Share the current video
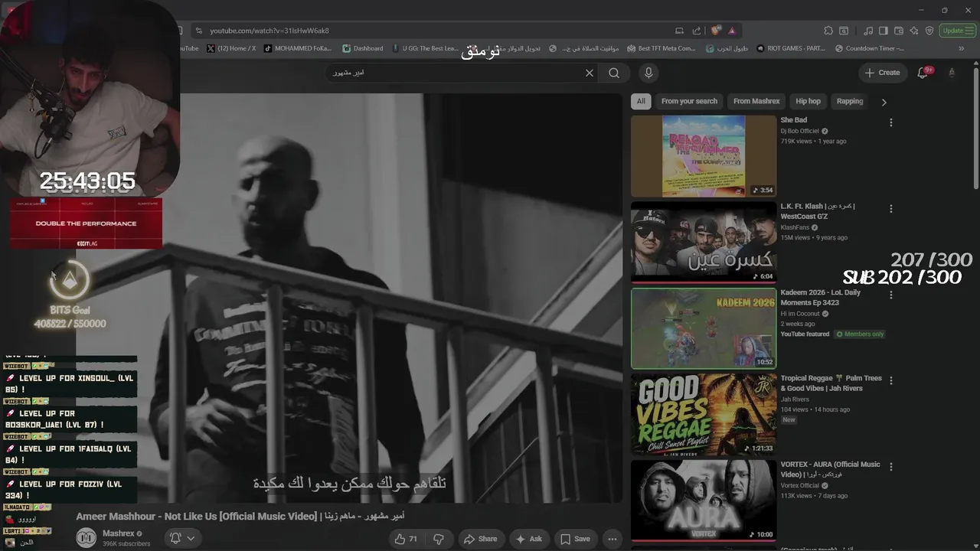980x551 pixels. (x=481, y=539)
